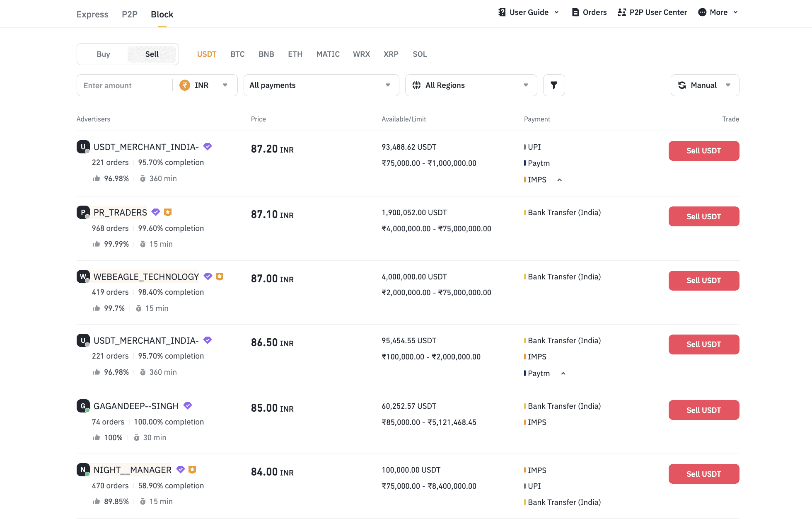Expand the All Regions dropdown
The image size is (812, 524).
click(471, 85)
